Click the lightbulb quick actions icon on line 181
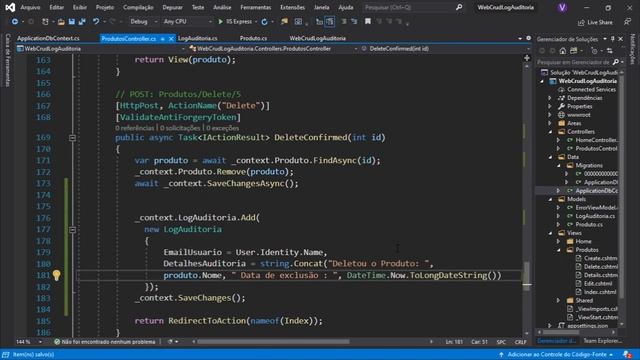Image resolution: width=640 pixels, height=360 pixels. click(56, 275)
